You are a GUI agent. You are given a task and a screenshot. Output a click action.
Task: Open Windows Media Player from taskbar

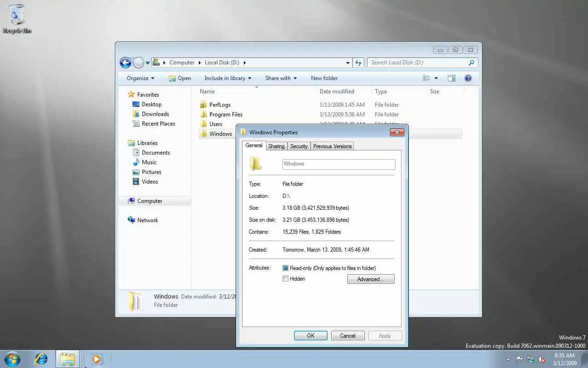[x=96, y=359]
